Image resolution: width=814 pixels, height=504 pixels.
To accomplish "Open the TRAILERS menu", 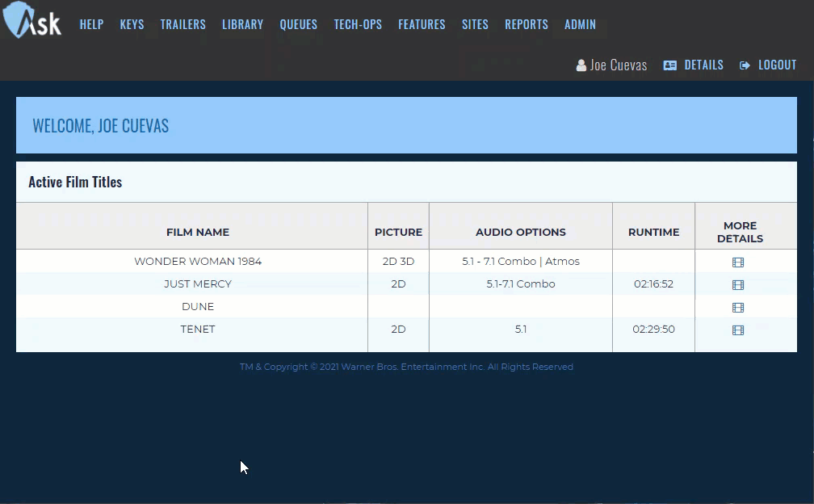I will [183, 24].
